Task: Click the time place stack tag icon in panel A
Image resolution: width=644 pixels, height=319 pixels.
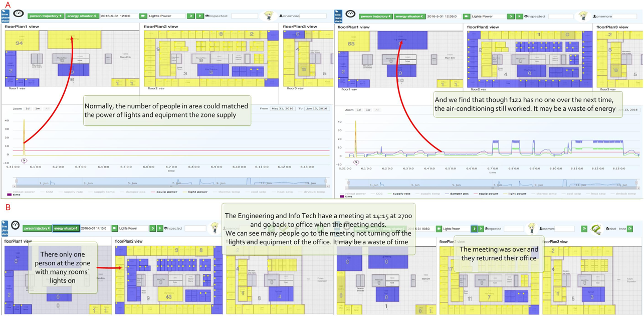Action: (x=5, y=16)
